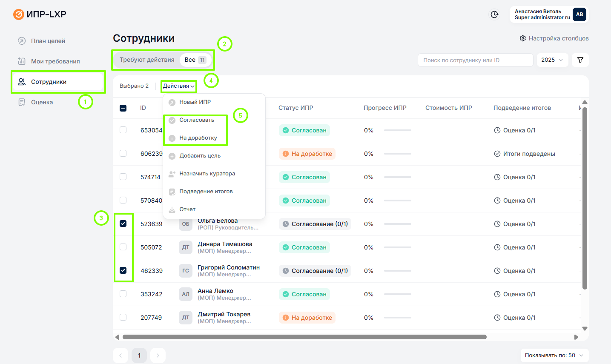Viewport: 611px width, 364px height.
Task: Click the Настройка столбцов link
Action: (558, 38)
